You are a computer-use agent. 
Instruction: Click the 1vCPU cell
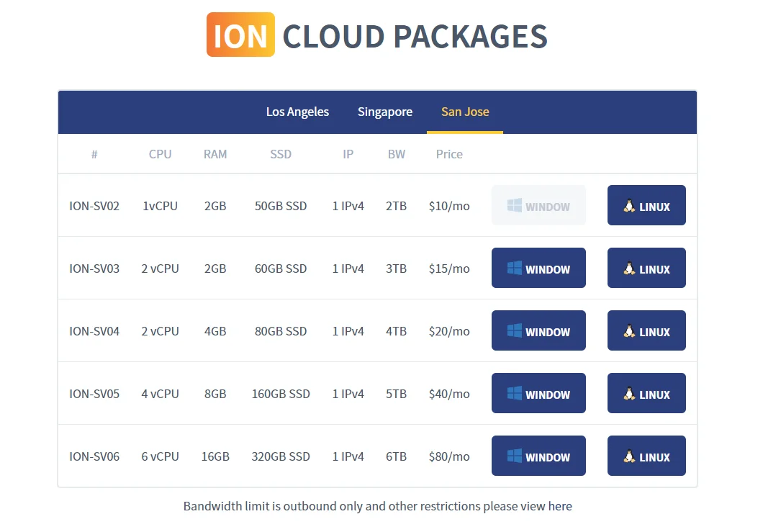coord(160,206)
